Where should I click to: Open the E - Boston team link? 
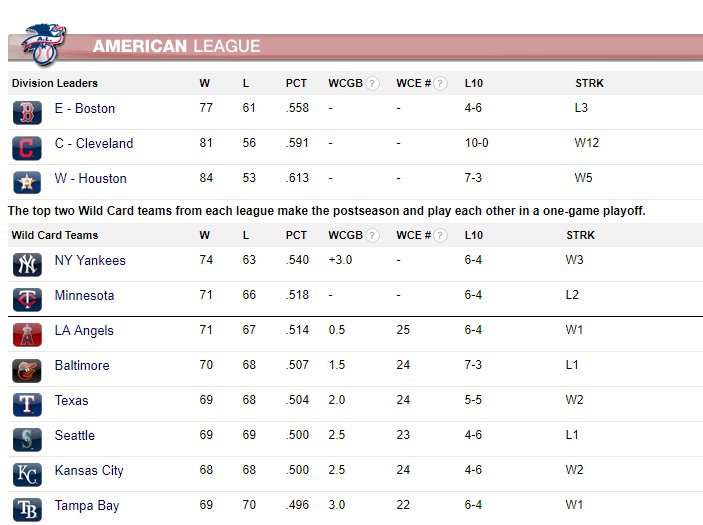[x=85, y=108]
